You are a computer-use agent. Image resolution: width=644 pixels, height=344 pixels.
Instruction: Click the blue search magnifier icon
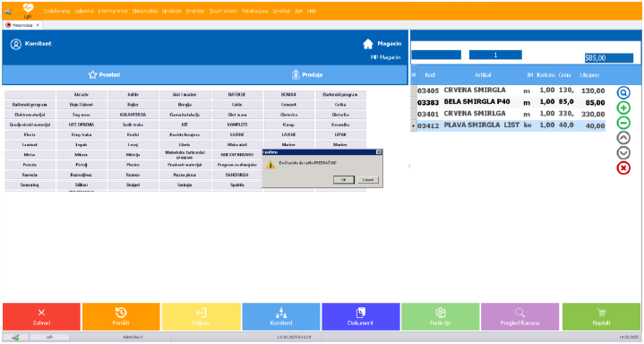(623, 93)
